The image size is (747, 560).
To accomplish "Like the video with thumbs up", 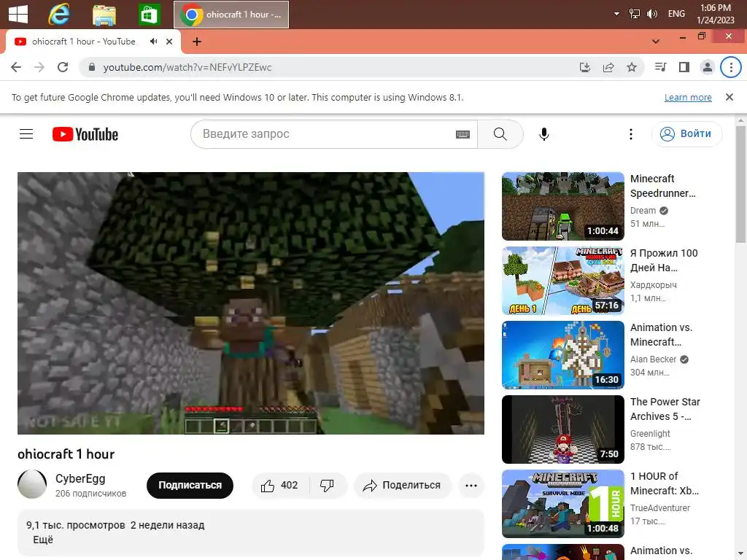I will click(x=279, y=485).
